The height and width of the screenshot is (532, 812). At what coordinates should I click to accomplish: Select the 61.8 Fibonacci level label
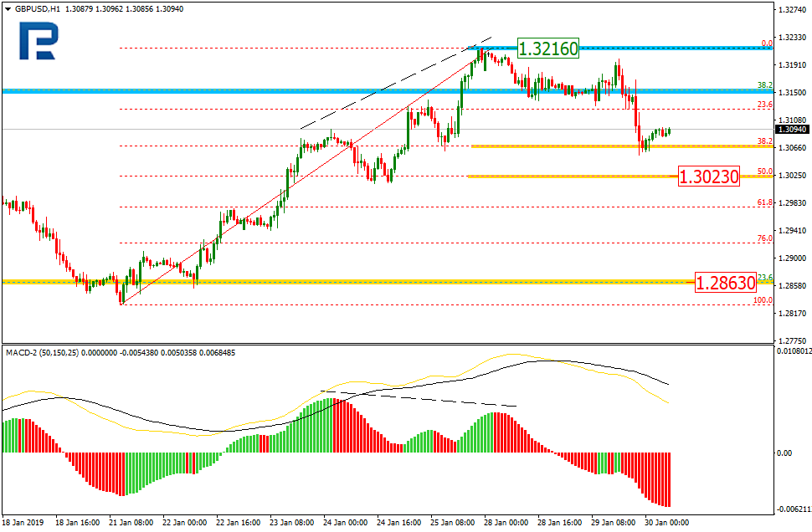pyautogui.click(x=765, y=202)
